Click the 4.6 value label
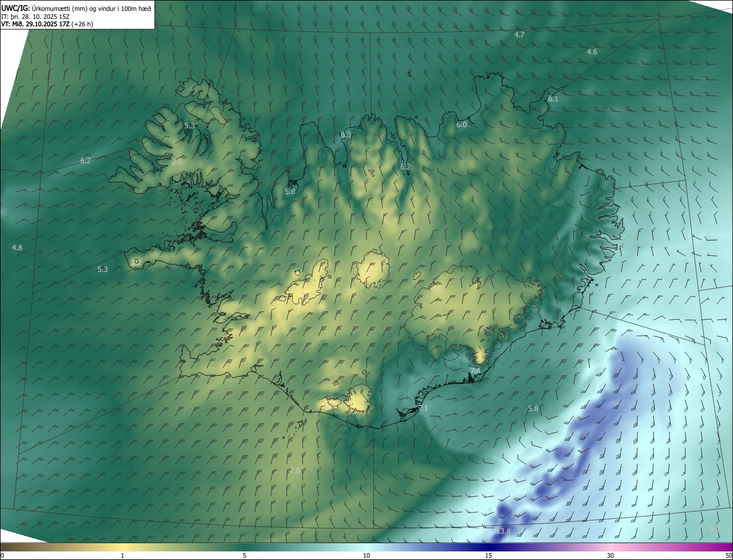 point(592,52)
